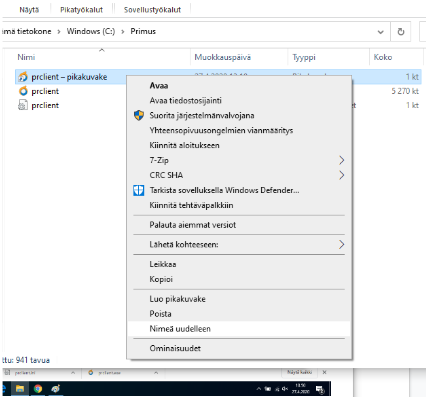Image resolution: width=426 pixels, height=397 pixels.
Task: Expand the Lähetä kohteeseen submenu arrow
Action: (x=341, y=245)
